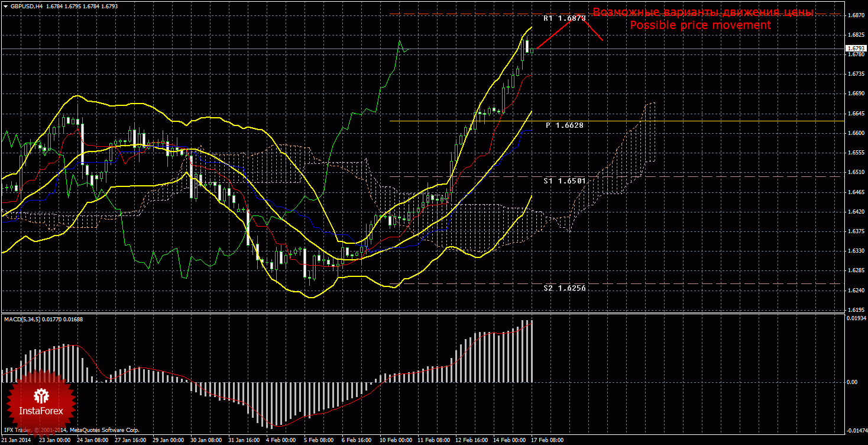
Task: Click the 30 Jan 08:00 time label
Action: coord(206,440)
